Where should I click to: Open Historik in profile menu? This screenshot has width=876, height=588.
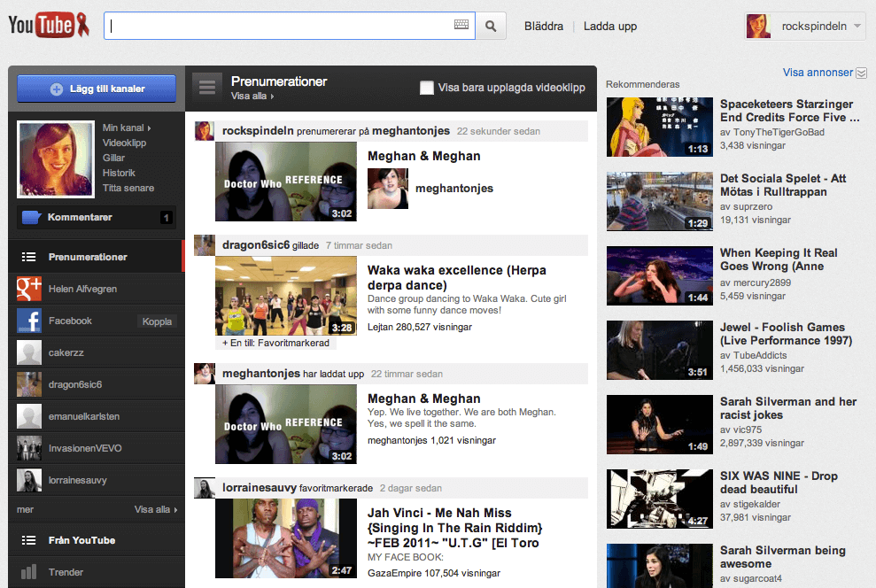(119, 173)
